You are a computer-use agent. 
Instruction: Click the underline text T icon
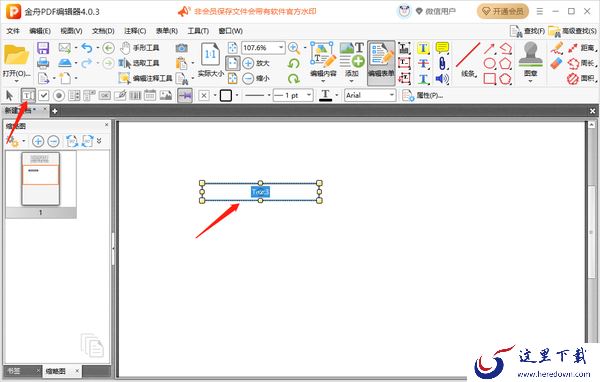pos(423,79)
